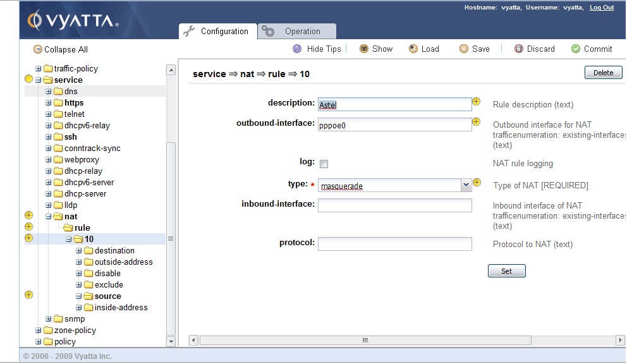The image size is (627, 364).
Task: Click the Hide Tips label
Action: click(324, 49)
